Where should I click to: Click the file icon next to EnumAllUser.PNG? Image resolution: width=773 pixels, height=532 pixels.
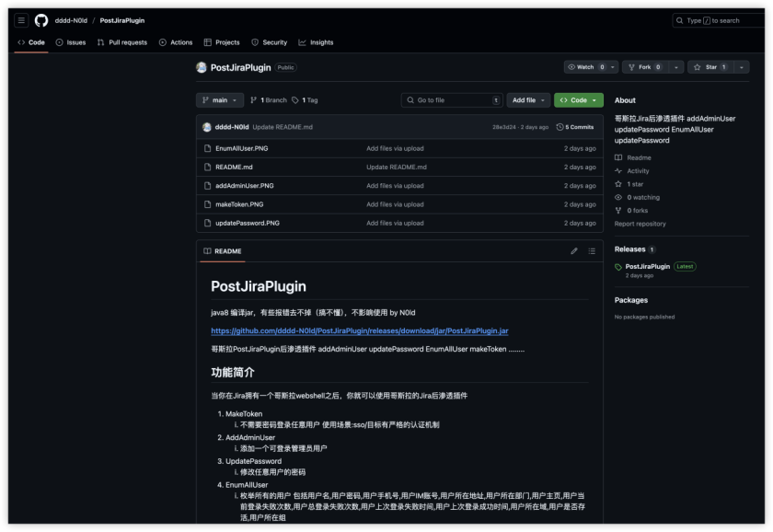tap(208, 148)
